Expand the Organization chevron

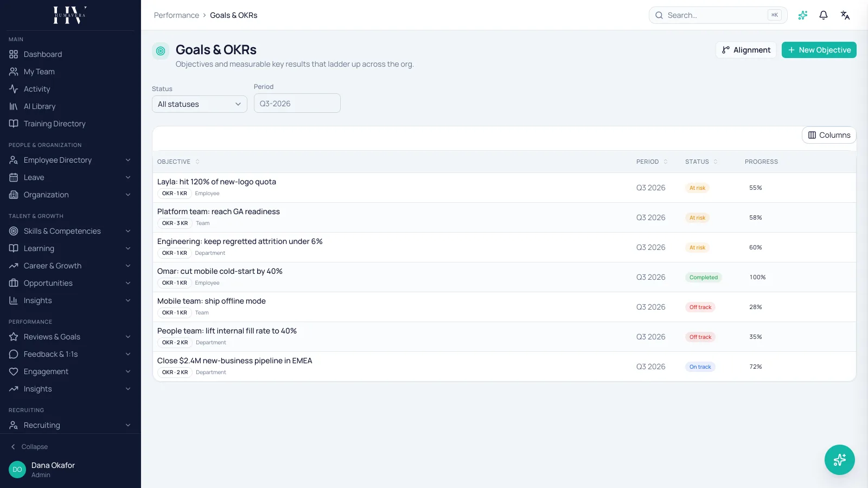click(128, 195)
